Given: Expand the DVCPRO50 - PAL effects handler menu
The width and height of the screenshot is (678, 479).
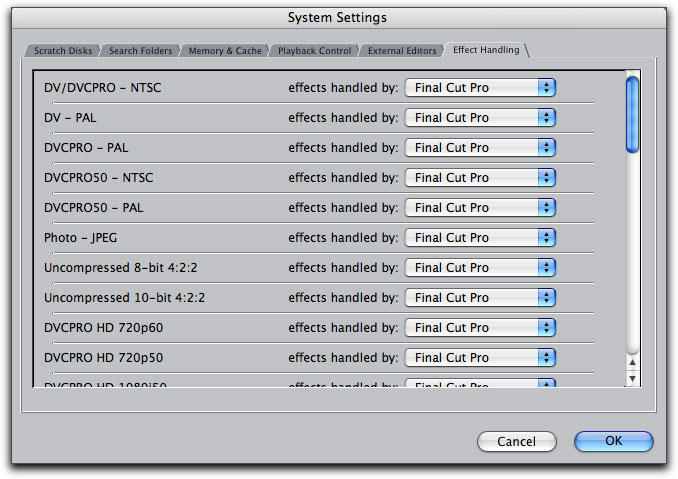Looking at the screenshot, I should coord(480,208).
